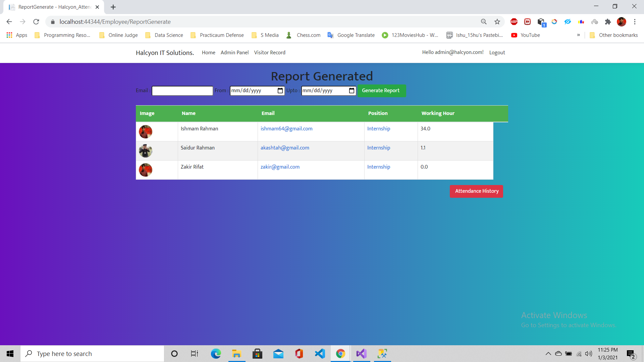Click the zoom magnifier icon in the address bar
This screenshot has height=362, width=644.
[x=484, y=22]
